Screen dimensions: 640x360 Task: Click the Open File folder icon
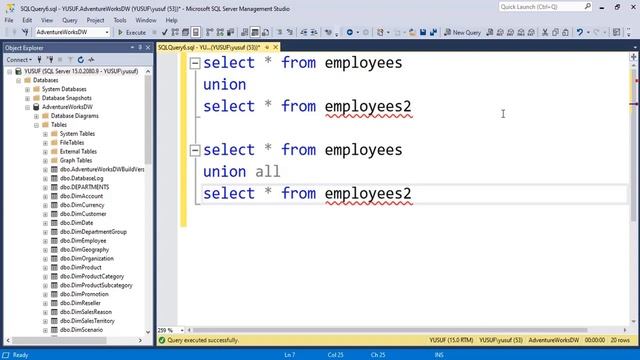[x=413, y=32]
